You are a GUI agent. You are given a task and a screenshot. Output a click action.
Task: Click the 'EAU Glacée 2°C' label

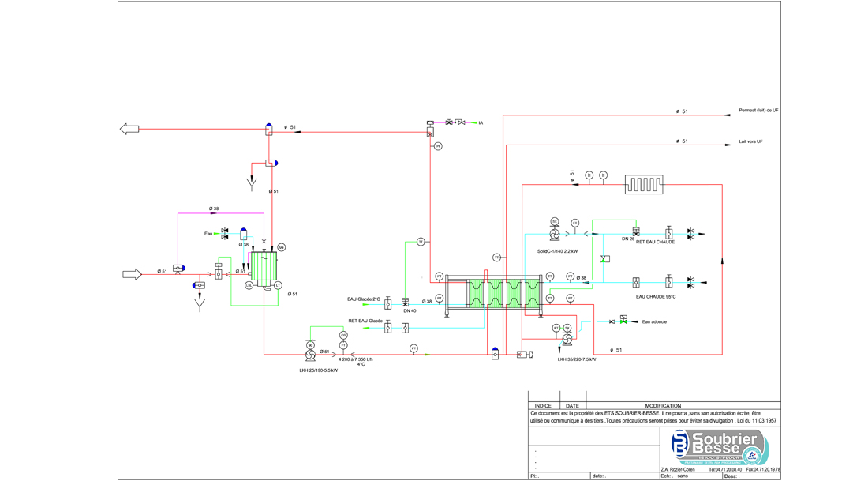[364, 299]
